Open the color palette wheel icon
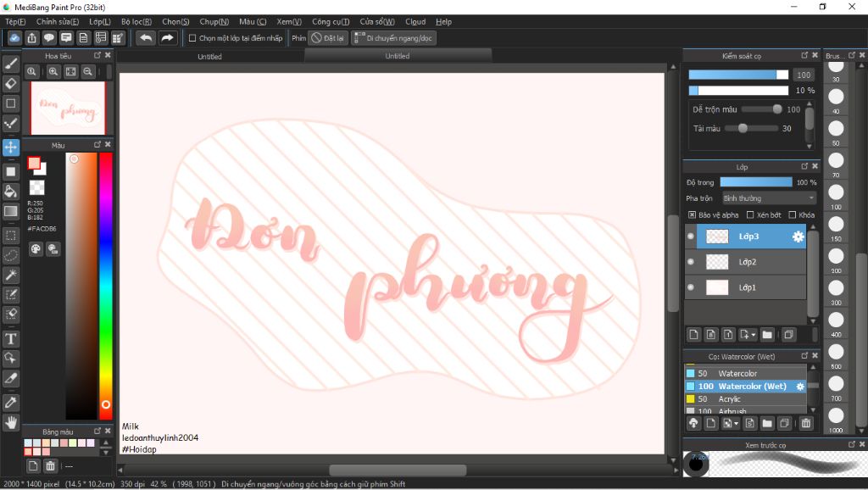This screenshot has height=490, width=868. pyautogui.click(x=36, y=248)
